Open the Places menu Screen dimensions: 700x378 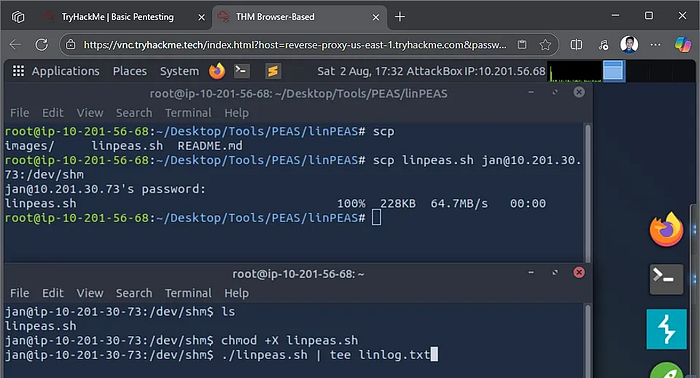pos(129,71)
